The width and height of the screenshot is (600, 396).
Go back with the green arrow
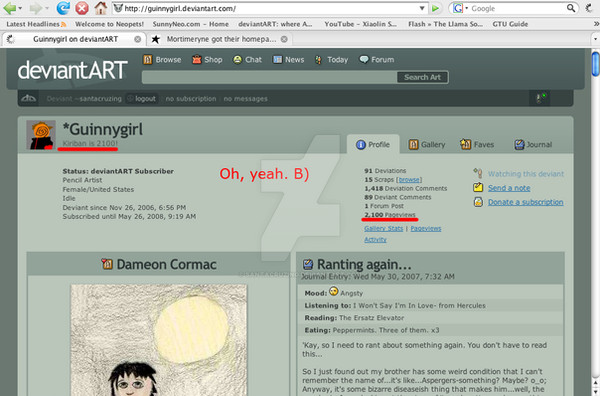tap(10, 8)
